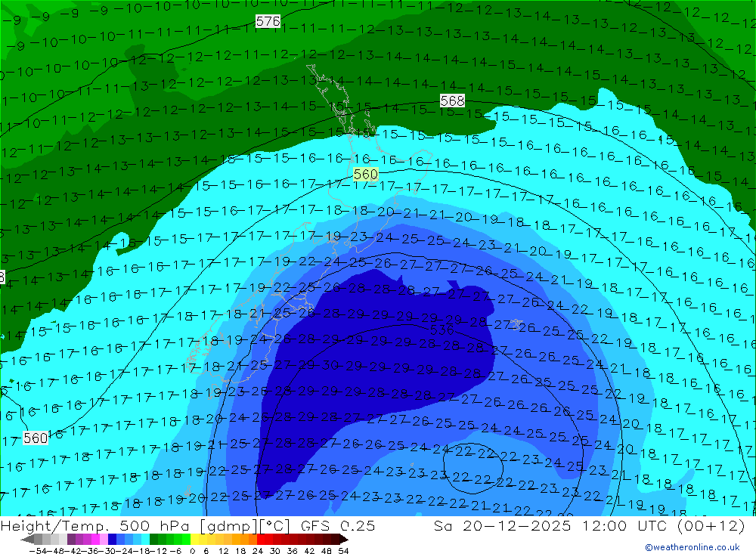This screenshot has height=554, width=756.
Task: Click the 568 height contour label
Action: tap(452, 101)
